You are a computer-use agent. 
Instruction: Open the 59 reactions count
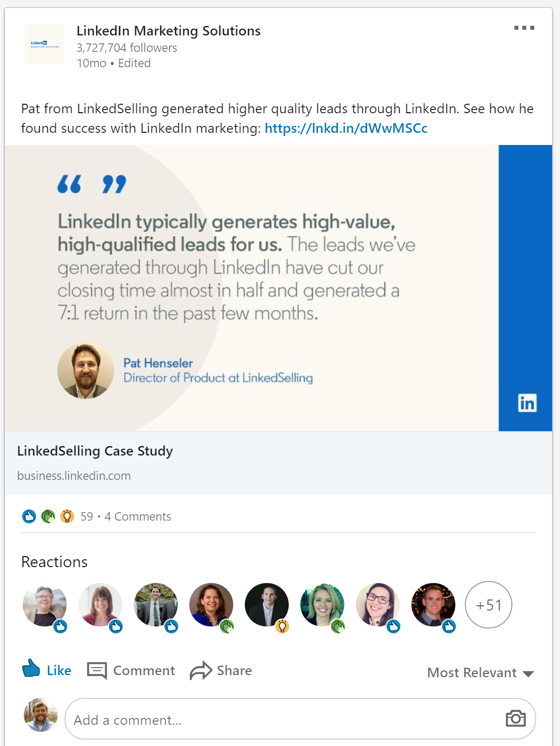point(87,516)
